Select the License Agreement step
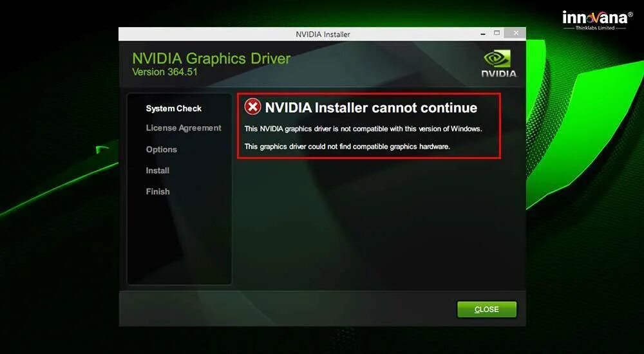Screen dimensions: 644x354 pos(184,128)
